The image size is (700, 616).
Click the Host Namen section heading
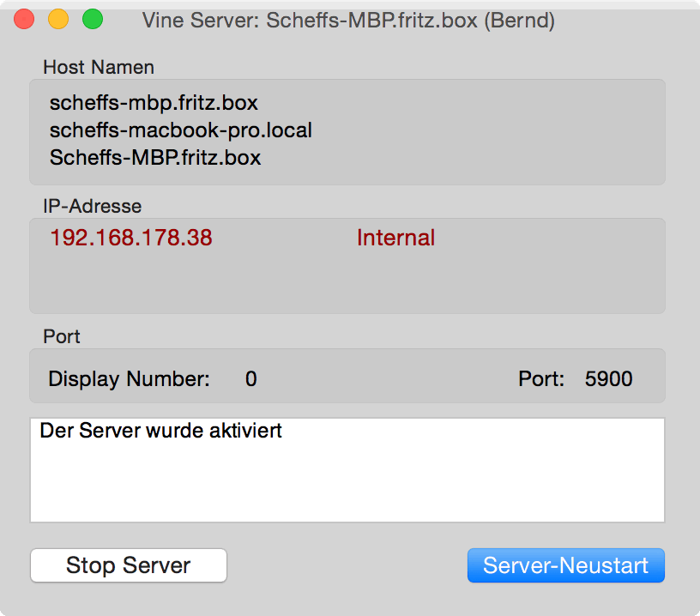pos(99,67)
